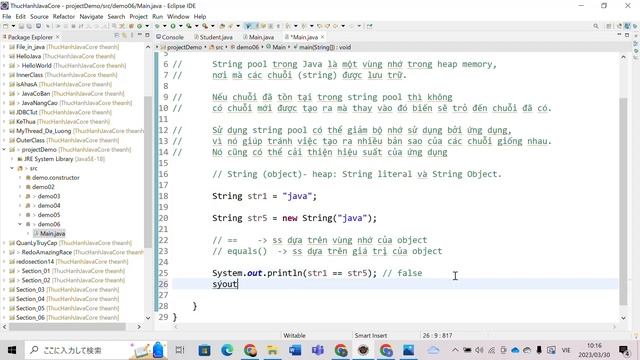Click demo06 in the breadcrumb
Viewport: 640px width, 360px height.
pyautogui.click(x=247, y=47)
